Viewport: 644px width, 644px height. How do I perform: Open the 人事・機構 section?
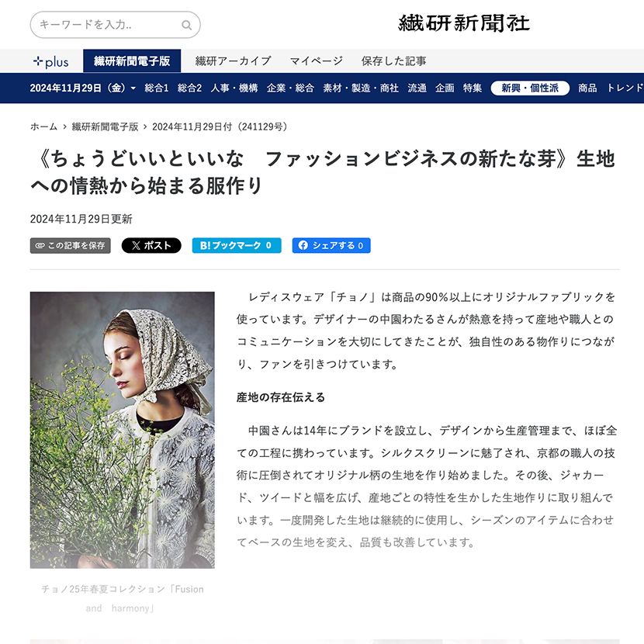[x=234, y=88]
